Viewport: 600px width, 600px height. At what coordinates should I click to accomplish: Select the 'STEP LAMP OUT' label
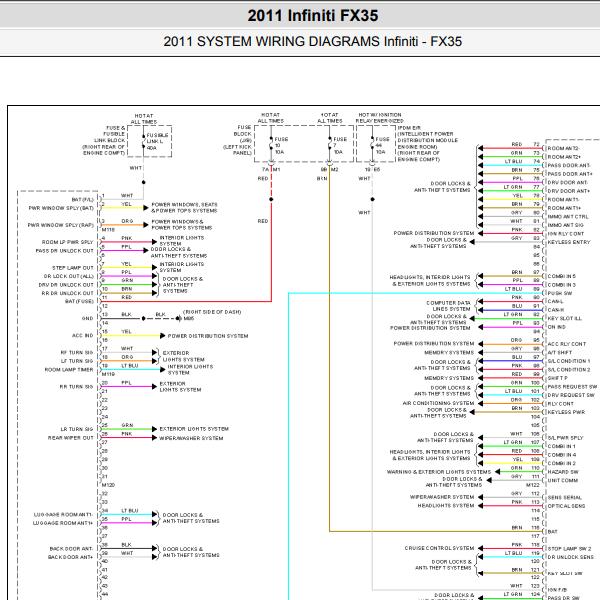(73, 268)
